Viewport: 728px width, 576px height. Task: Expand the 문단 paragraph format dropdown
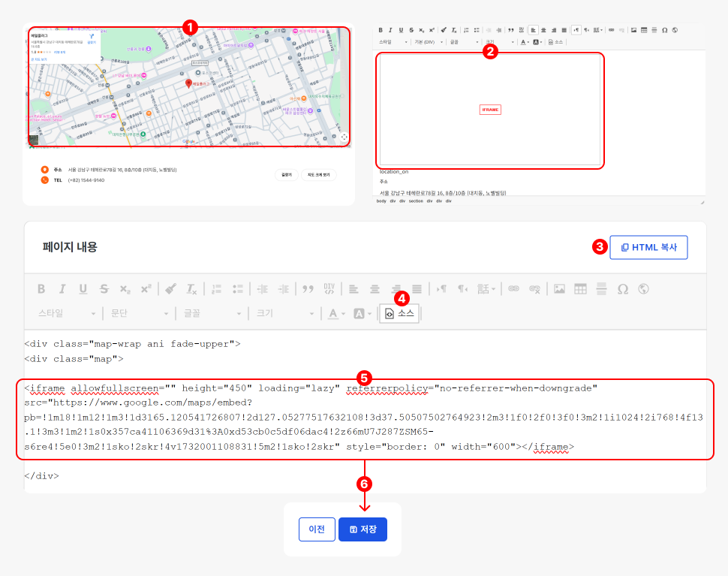140,314
